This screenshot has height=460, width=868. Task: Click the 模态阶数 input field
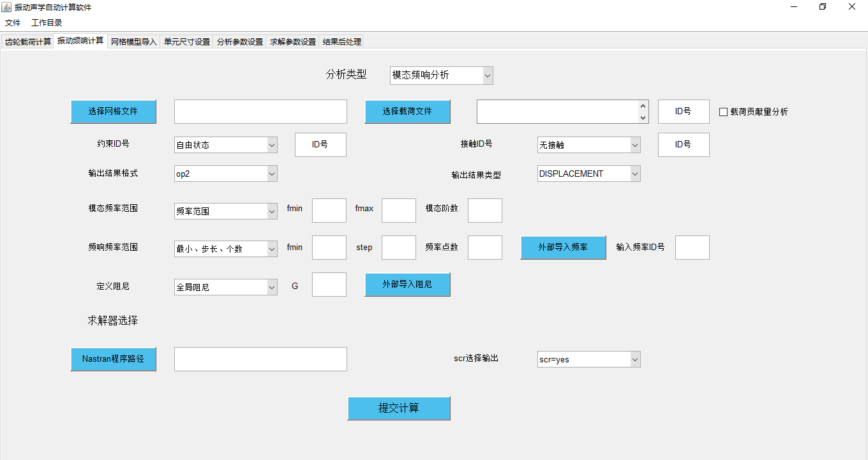(x=484, y=211)
